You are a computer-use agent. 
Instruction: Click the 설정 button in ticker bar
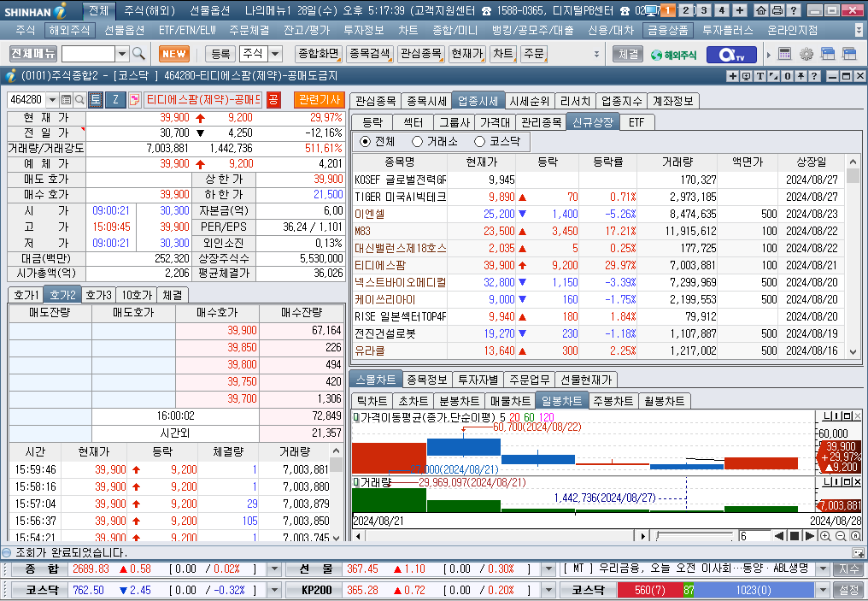[x=848, y=590]
